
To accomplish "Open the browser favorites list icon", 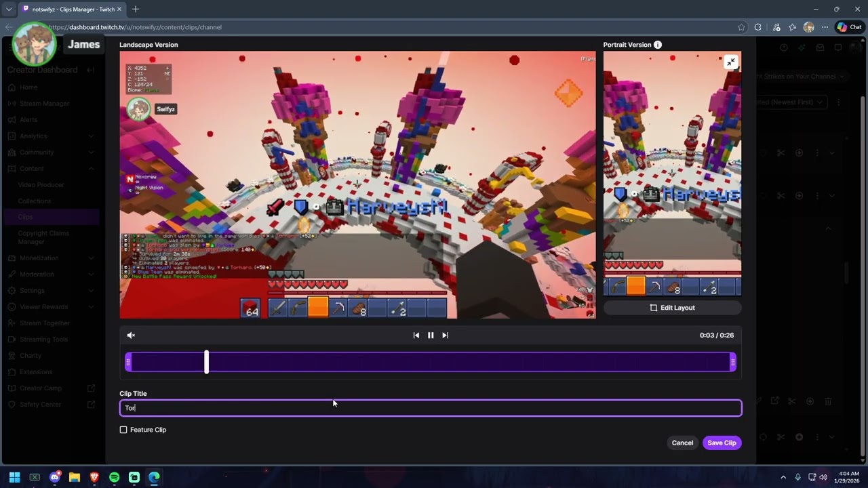I will [792, 27].
